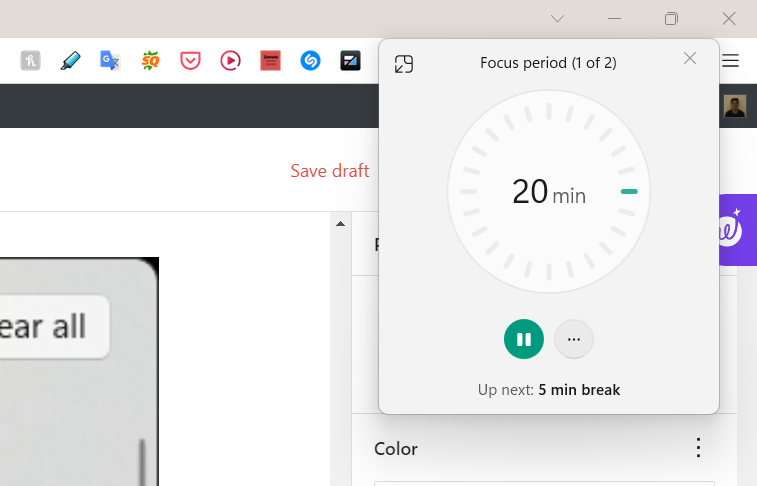Open the browser hamburger menu
The height and width of the screenshot is (486, 757).
[730, 61]
